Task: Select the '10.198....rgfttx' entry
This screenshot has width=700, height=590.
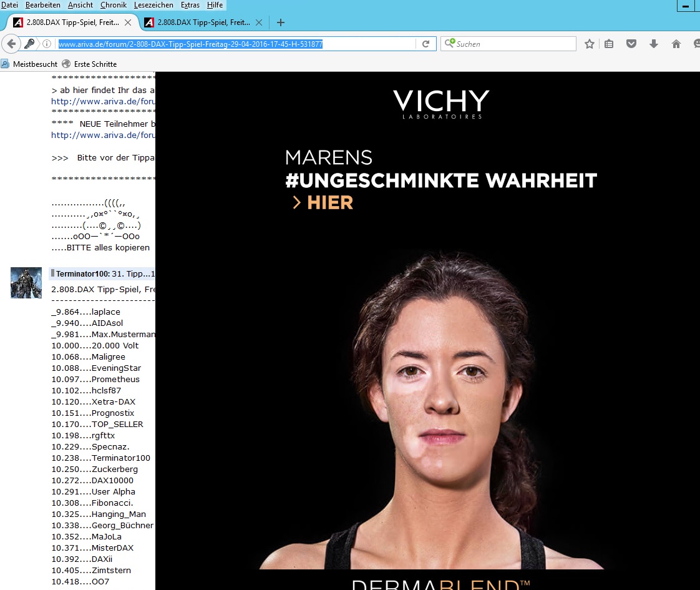Action: 83,435
